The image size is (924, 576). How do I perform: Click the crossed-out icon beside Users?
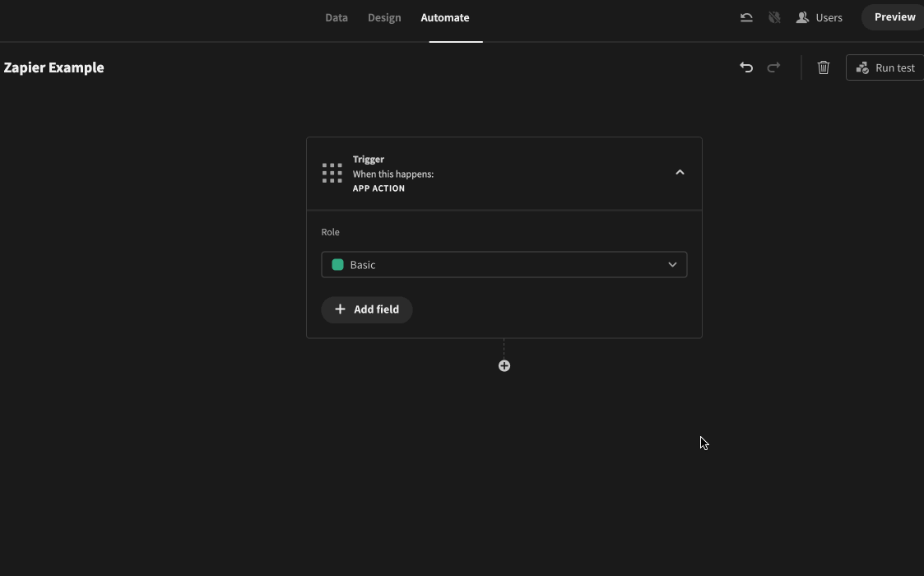coord(774,17)
